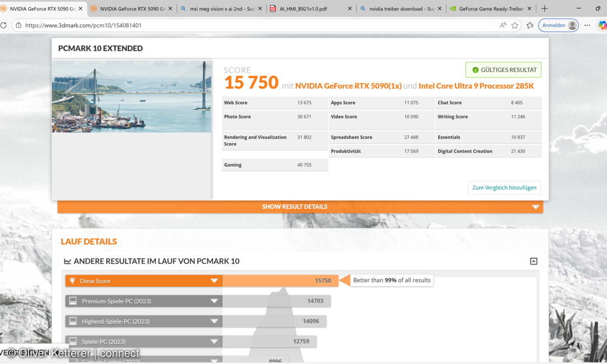Click the site info lock icon

pos(18,25)
